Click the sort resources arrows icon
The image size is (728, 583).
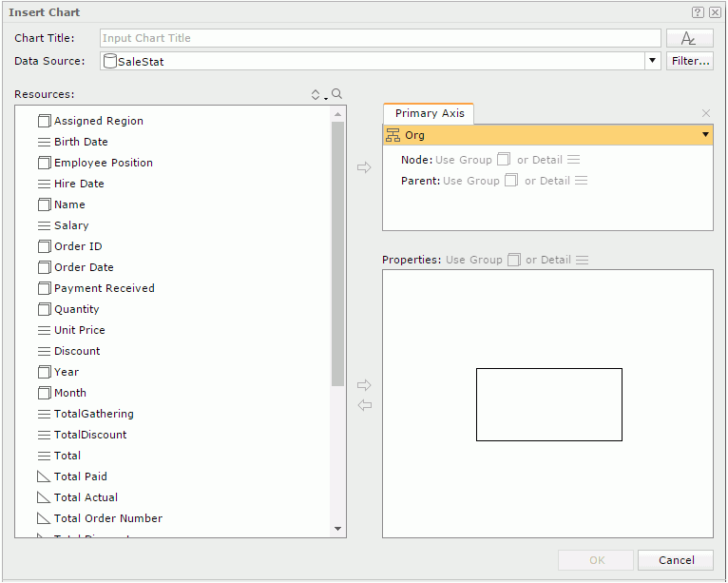coord(316,94)
